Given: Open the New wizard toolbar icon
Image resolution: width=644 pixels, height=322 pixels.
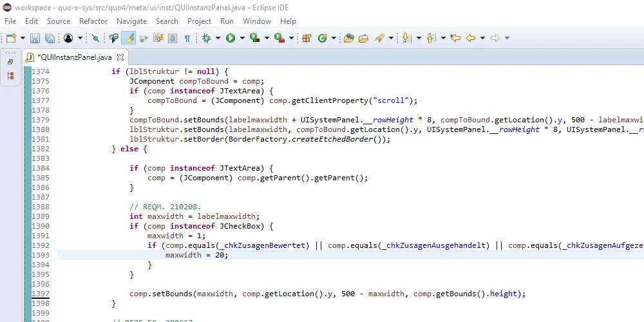Looking at the screenshot, I should pos(11,38).
